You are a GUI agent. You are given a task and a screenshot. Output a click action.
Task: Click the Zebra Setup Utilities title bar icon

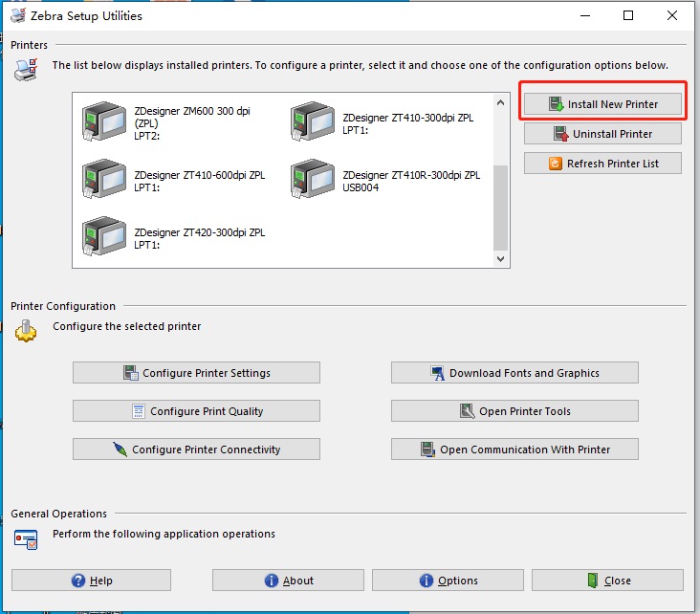click(x=18, y=15)
